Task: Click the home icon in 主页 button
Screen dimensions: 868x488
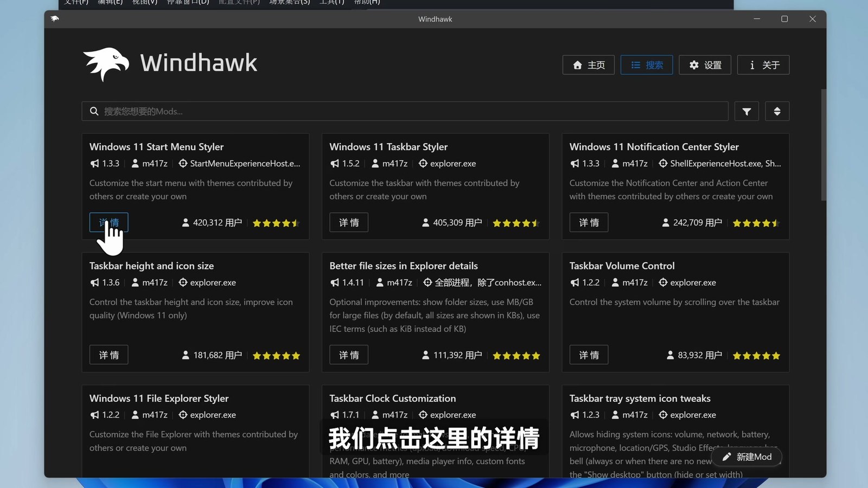Action: [x=577, y=65]
